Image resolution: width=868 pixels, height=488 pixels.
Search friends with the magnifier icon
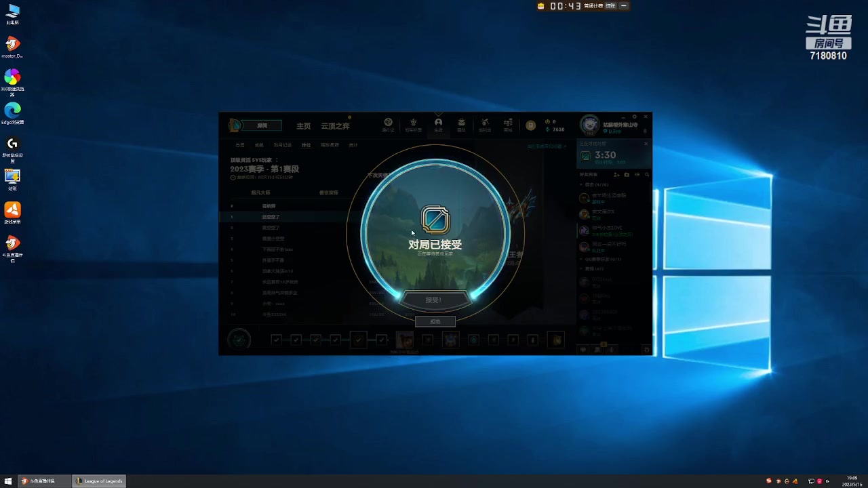click(647, 175)
